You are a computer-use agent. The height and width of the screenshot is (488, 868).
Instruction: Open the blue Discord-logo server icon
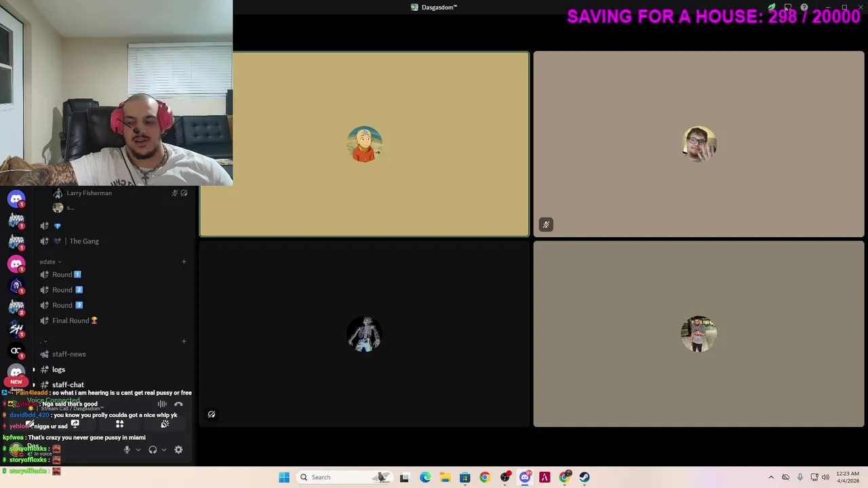(x=16, y=199)
